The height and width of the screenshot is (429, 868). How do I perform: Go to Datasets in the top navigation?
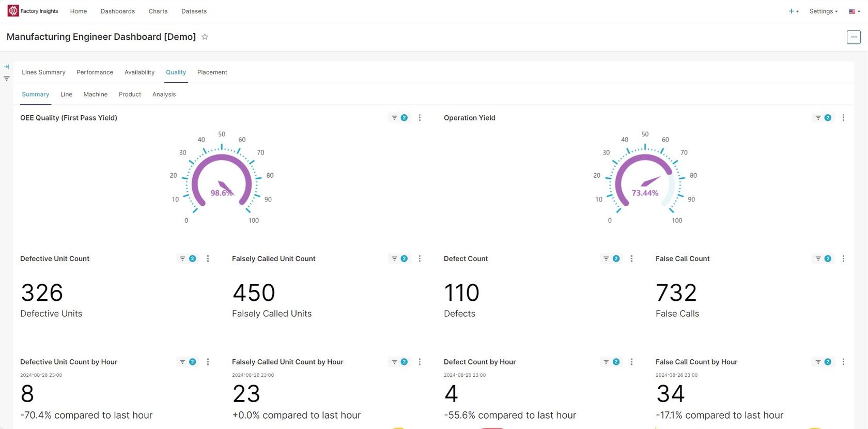click(x=194, y=11)
